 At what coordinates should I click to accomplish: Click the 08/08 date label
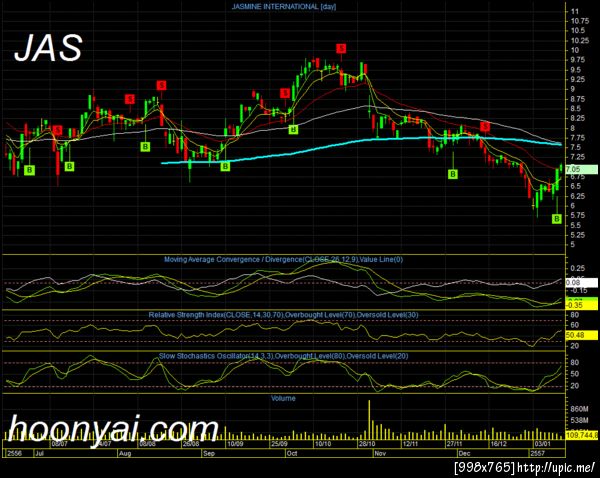tap(147, 444)
